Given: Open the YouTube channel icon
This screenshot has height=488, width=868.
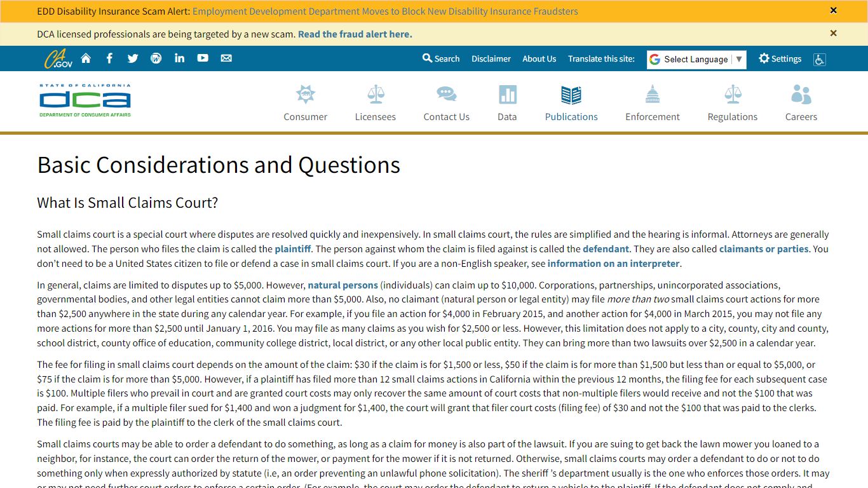Looking at the screenshot, I should coord(203,58).
